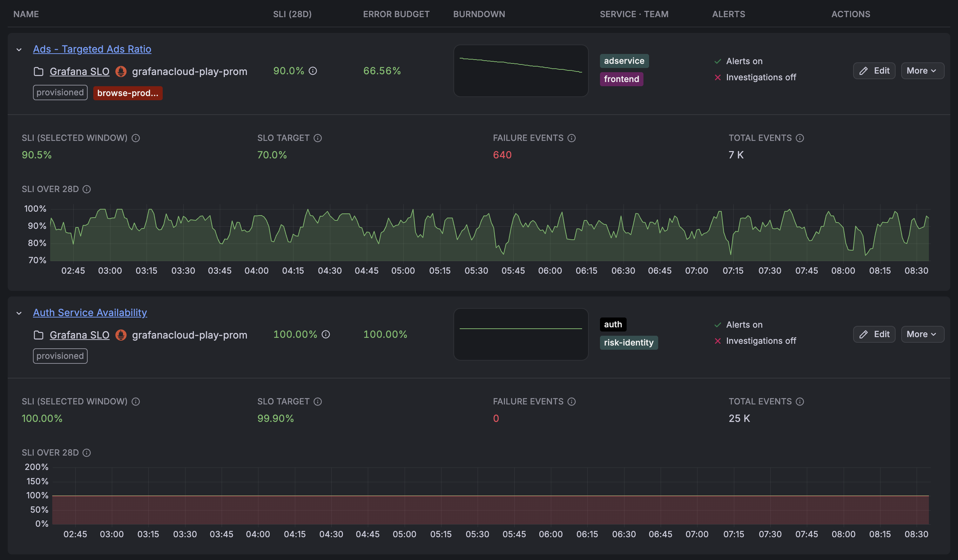Click info icon next to Auth SLI (Selected Window)
The height and width of the screenshot is (560, 958).
136,402
